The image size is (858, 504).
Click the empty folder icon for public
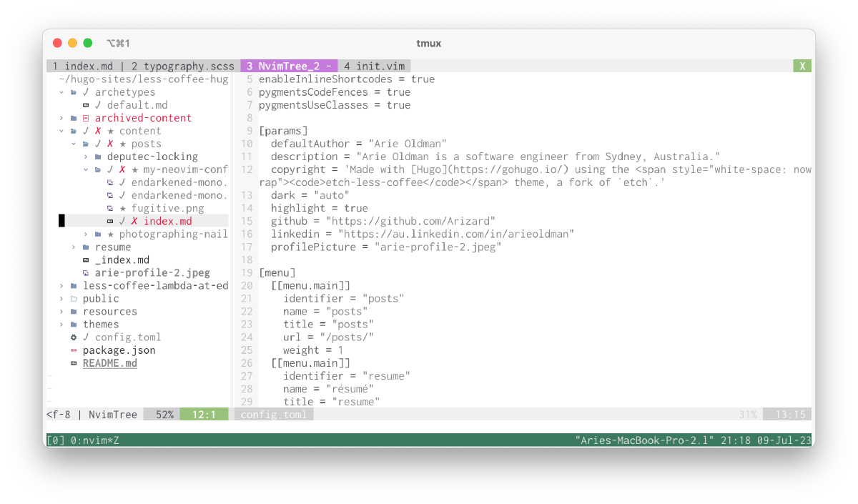(x=74, y=299)
